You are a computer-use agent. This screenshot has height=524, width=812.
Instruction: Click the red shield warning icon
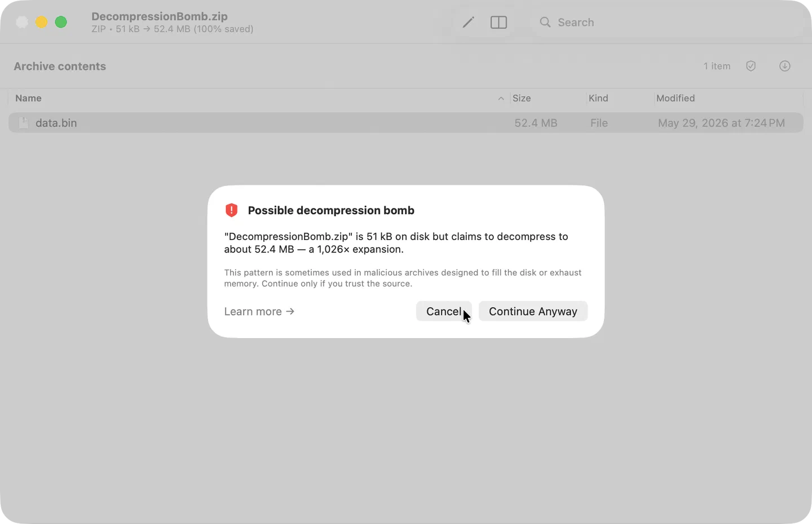(231, 210)
